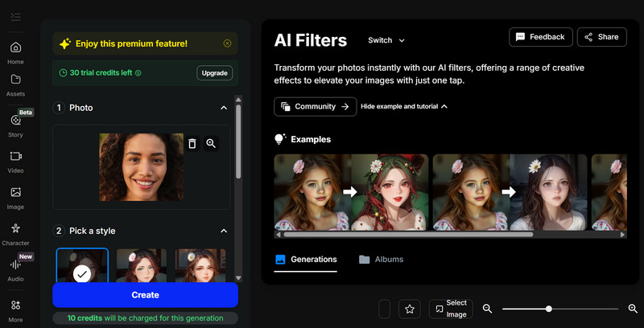
Task: Open the second example with brown-haired result
Action: tap(510, 192)
